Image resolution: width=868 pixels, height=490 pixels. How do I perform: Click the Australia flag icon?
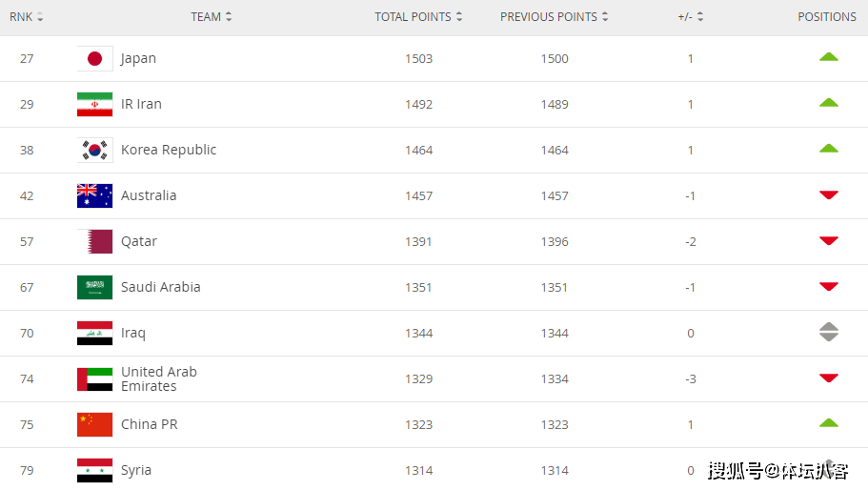point(94,196)
